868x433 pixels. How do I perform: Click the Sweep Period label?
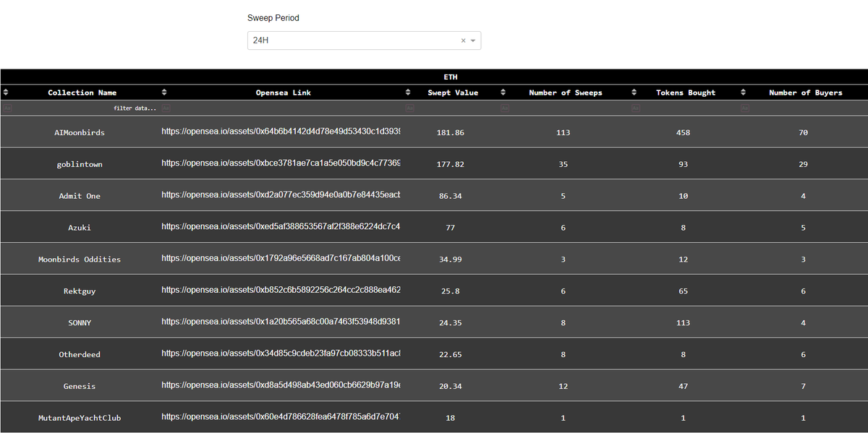[x=273, y=18]
